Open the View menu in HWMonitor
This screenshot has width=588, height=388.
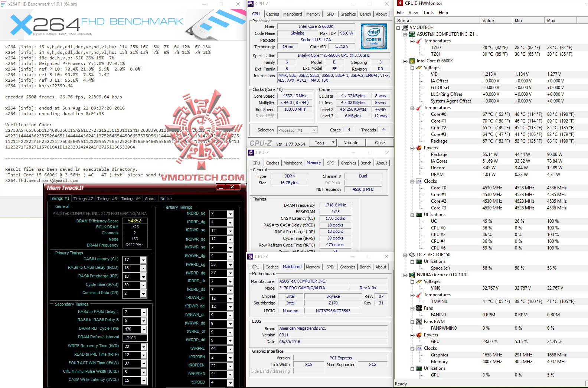(x=413, y=13)
